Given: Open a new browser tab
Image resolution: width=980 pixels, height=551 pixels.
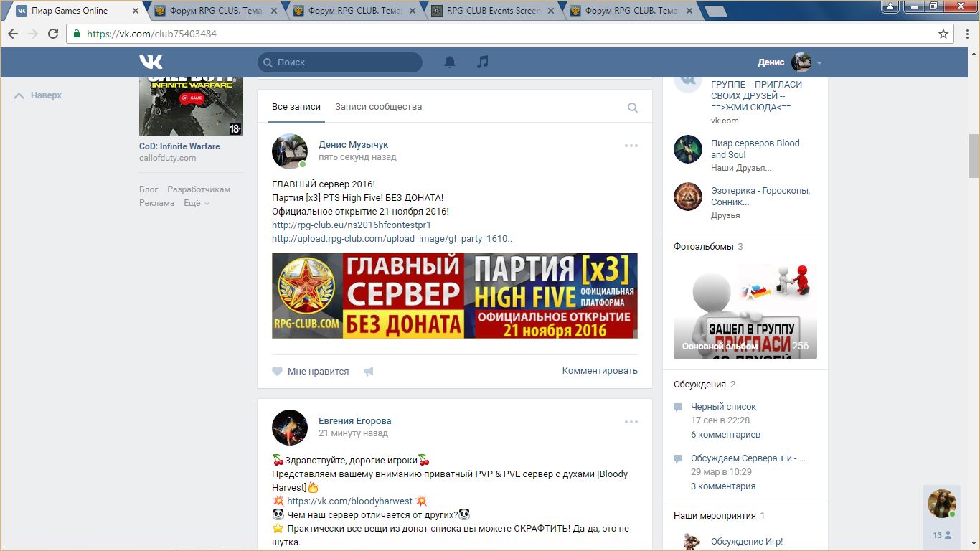Looking at the screenshot, I should click(715, 11).
